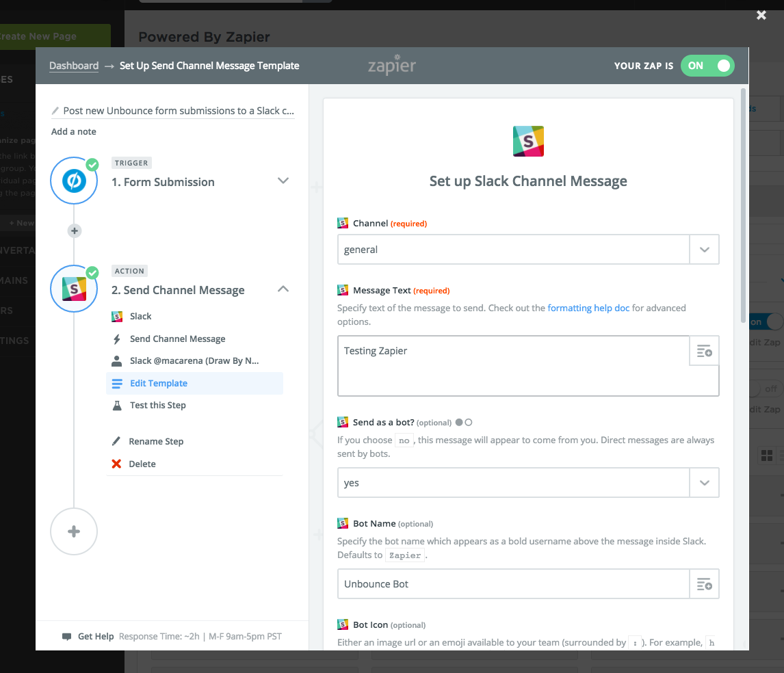The image size is (784, 673).
Task: Expand the Form Submission trigger step
Action: tap(283, 181)
